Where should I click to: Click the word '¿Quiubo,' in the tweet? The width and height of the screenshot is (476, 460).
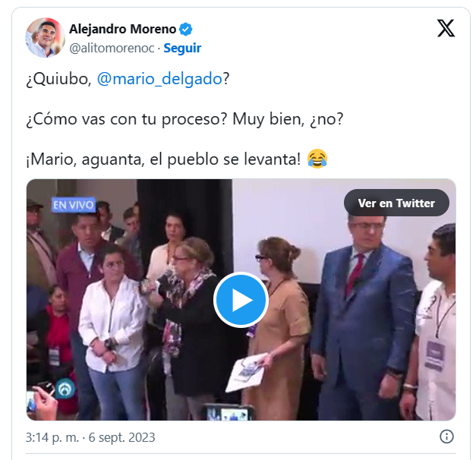pos(58,79)
